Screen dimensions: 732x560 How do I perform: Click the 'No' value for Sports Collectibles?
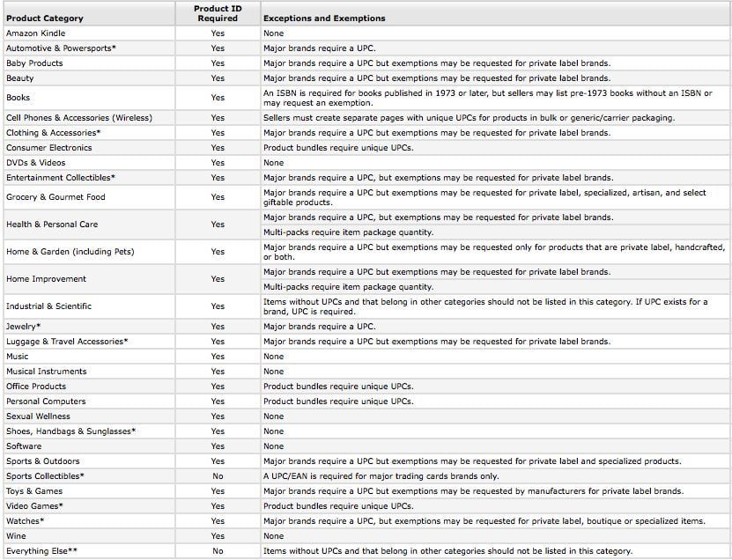(x=218, y=476)
